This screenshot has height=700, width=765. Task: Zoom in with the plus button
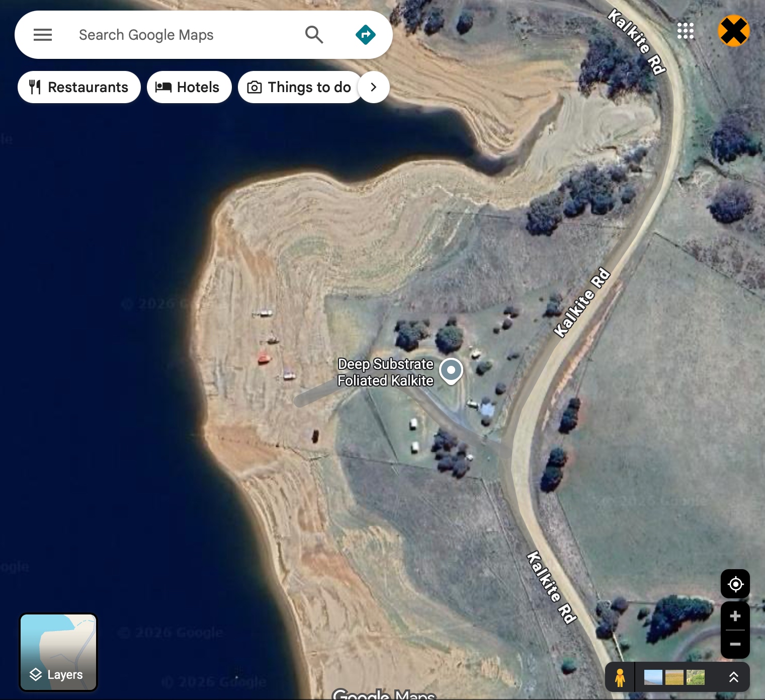click(735, 616)
